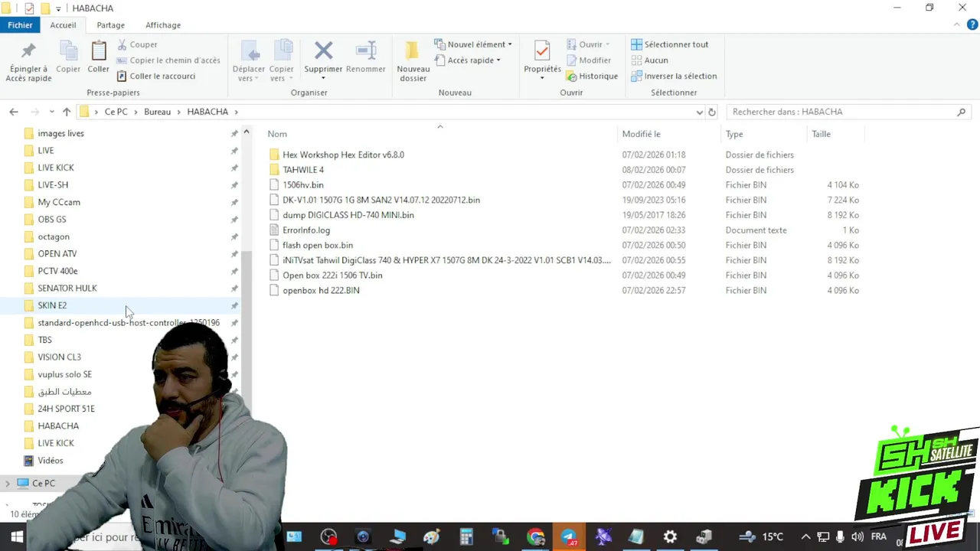Click Couper scissors command
The height and width of the screenshot is (551, 980).
[137, 44]
